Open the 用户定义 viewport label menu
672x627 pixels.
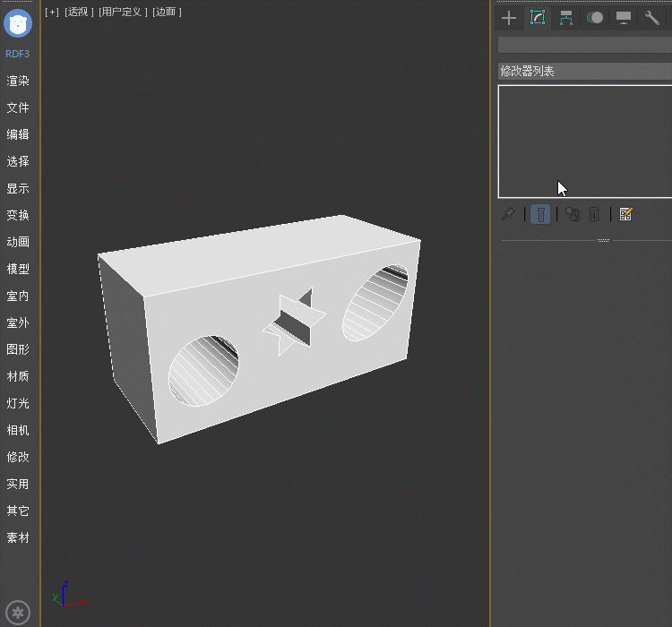(x=123, y=12)
